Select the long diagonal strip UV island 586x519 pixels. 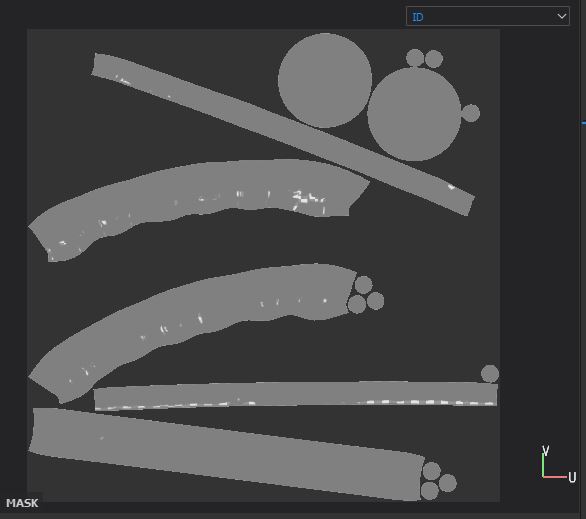(283, 135)
